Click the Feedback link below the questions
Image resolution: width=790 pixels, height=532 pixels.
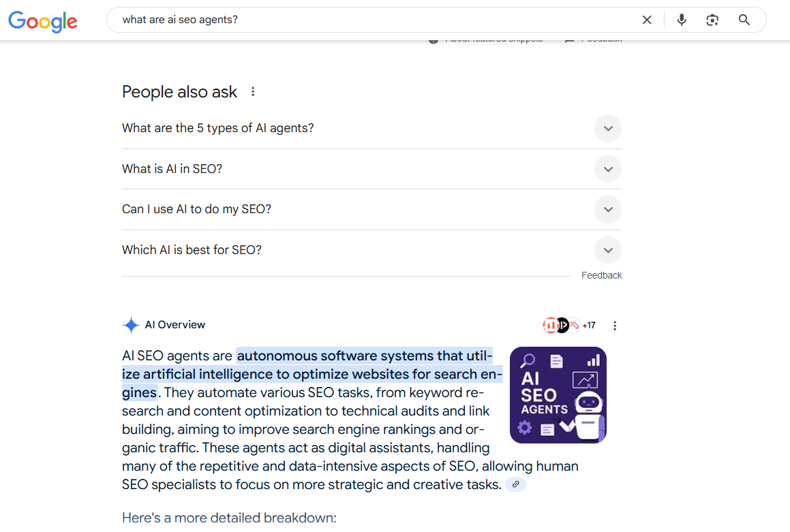click(601, 275)
